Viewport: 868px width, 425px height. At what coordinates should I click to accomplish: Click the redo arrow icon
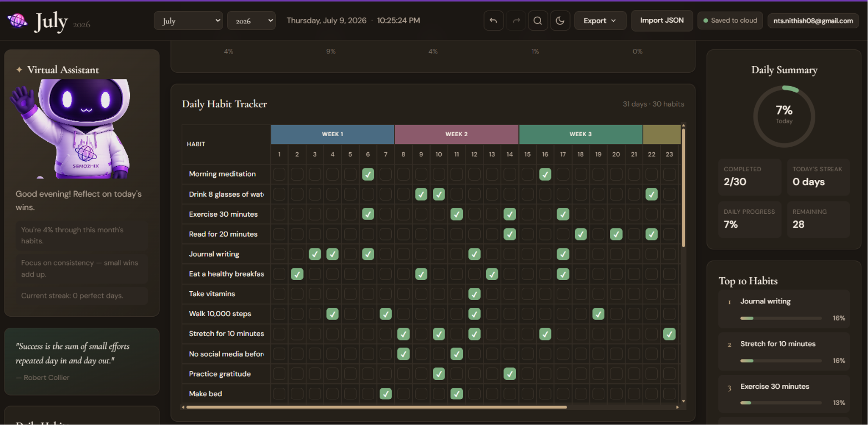pyautogui.click(x=516, y=21)
